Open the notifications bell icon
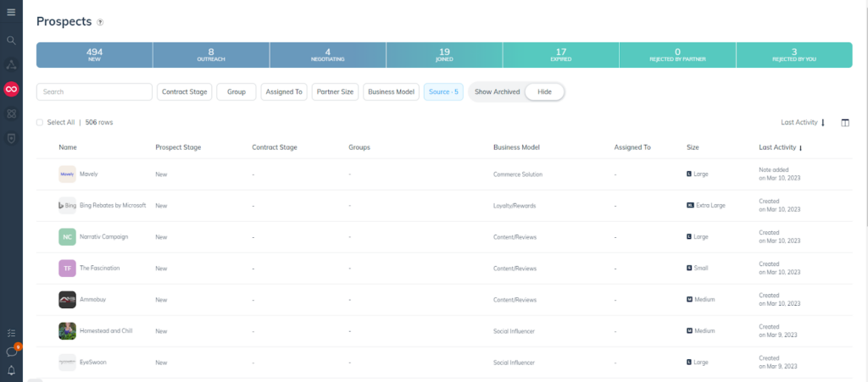Viewport: 868px width, 382px height. [x=11, y=370]
